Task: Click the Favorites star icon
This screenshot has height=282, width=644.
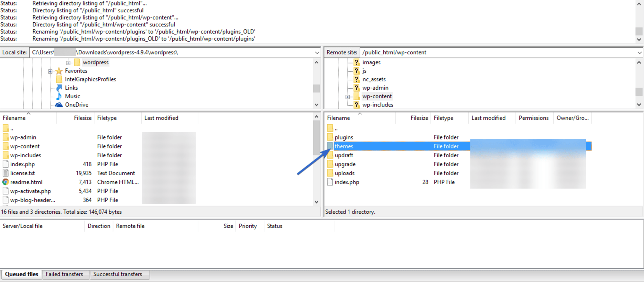Action: 59,71
